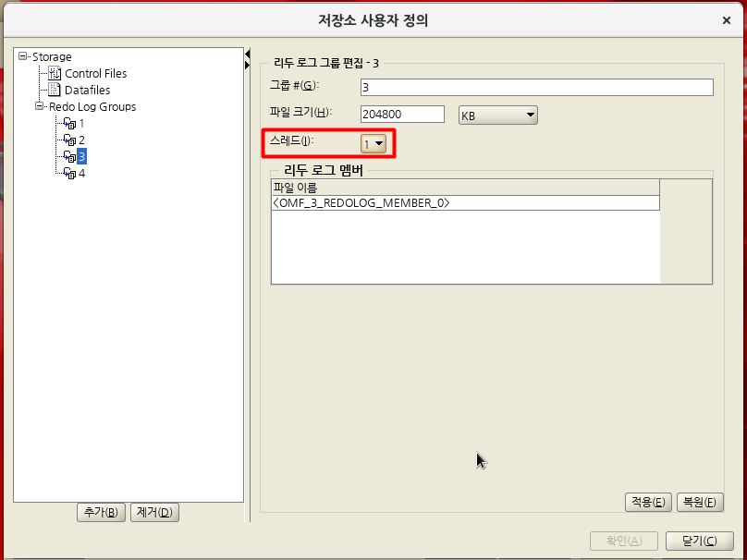Click the 추가(B) add button
This screenshot has height=560, width=747.
[101, 512]
